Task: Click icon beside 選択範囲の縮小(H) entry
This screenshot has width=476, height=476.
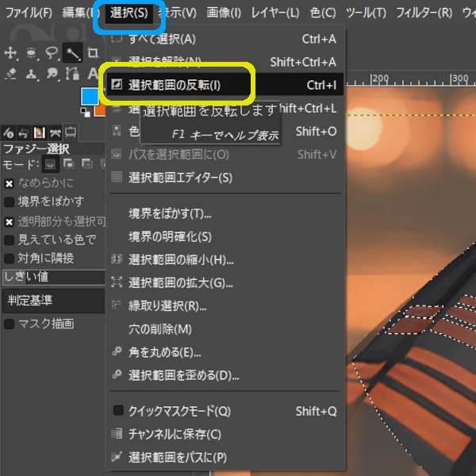Action: [117, 259]
